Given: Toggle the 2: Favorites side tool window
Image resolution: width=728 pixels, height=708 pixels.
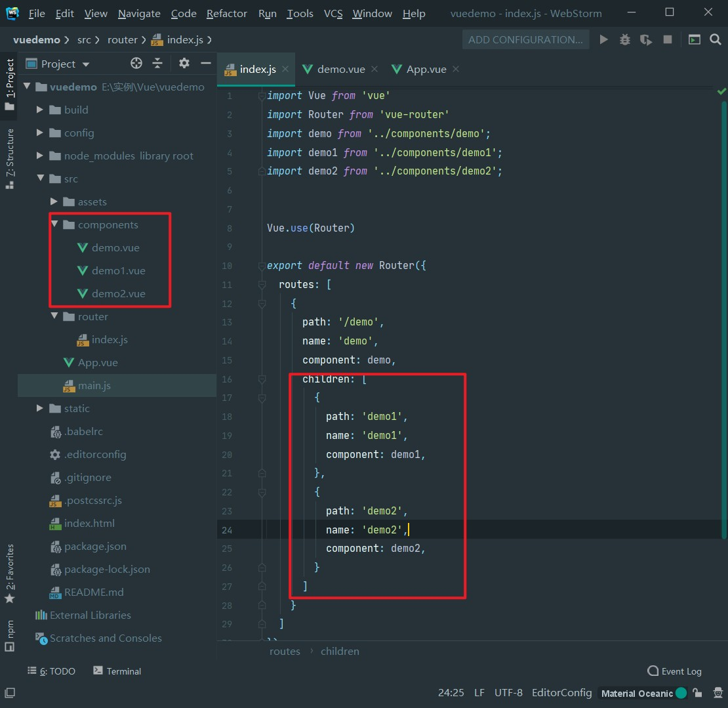Looking at the screenshot, I should click(x=9, y=573).
